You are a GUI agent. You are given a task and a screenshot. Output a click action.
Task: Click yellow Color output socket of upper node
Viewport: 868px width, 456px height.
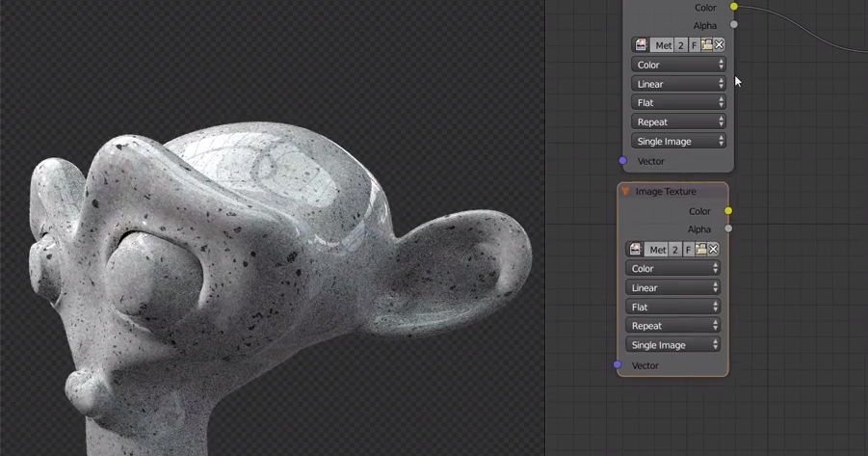click(x=734, y=7)
